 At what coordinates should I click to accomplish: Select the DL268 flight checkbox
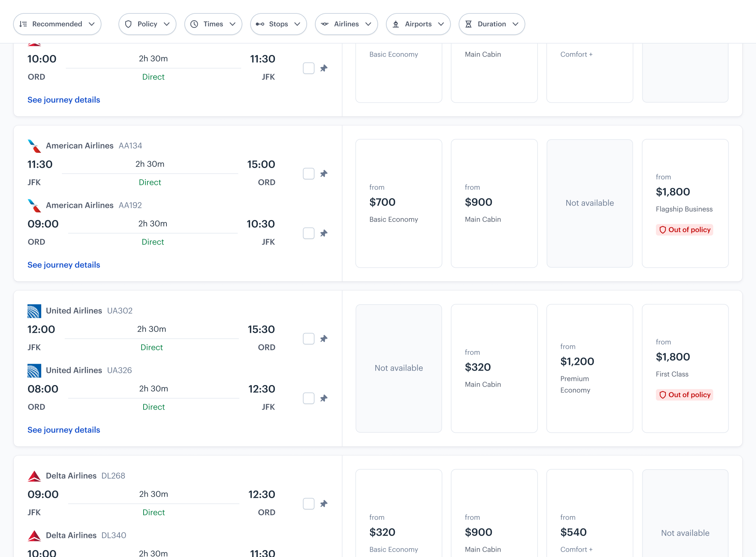click(309, 504)
